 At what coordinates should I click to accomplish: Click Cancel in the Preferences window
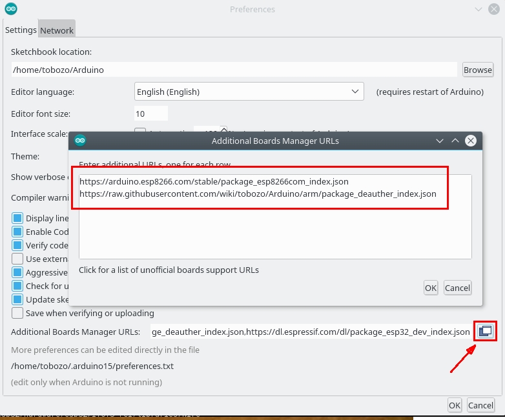pos(480,405)
